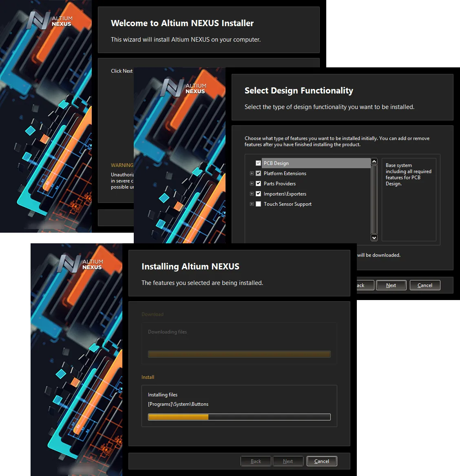Click "Select the type of design functionality" subtitle

tap(330, 107)
